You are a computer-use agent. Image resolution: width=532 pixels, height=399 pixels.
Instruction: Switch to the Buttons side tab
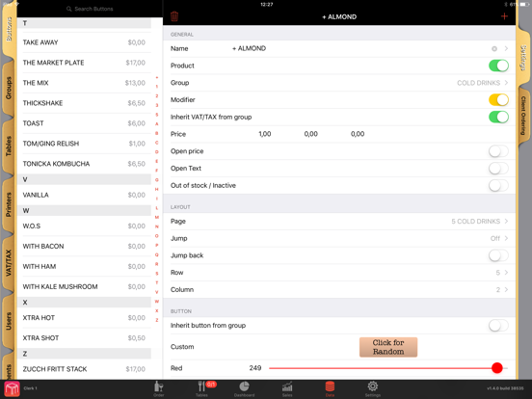coord(9,30)
